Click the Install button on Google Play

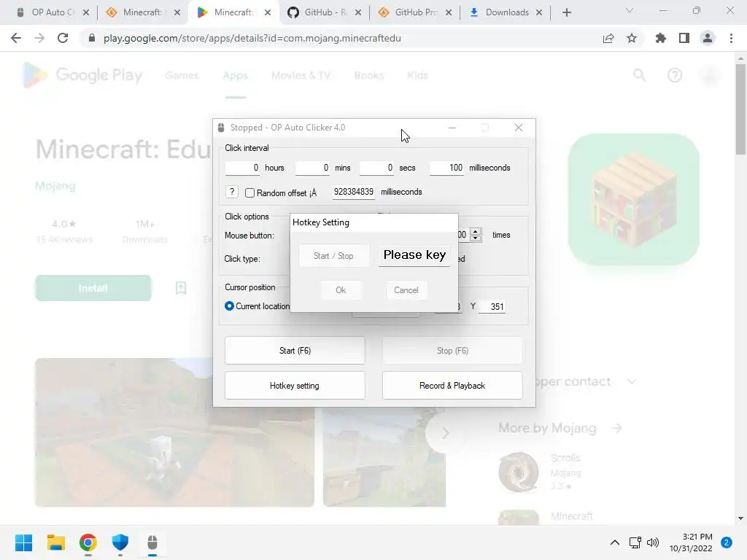(x=93, y=288)
